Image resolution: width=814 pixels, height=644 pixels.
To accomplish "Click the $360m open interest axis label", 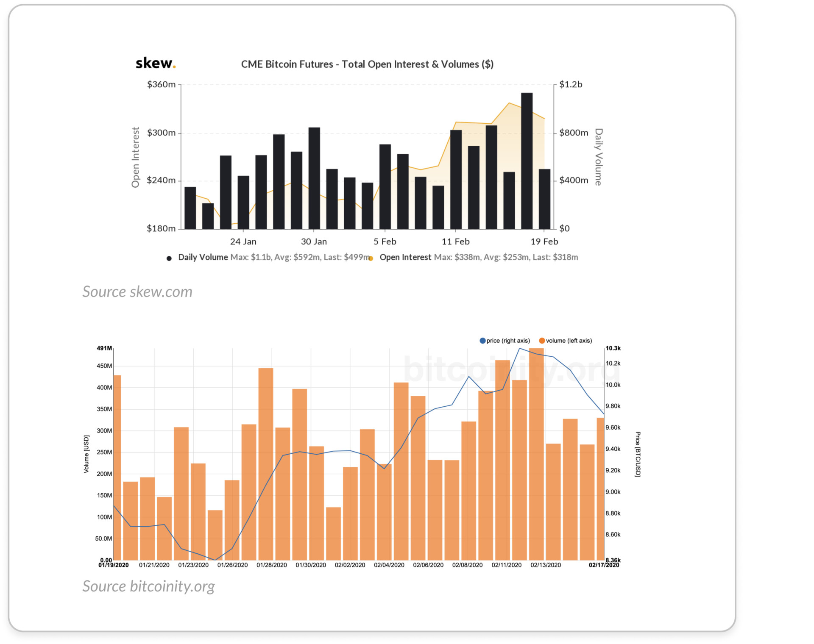I will pyautogui.click(x=161, y=84).
